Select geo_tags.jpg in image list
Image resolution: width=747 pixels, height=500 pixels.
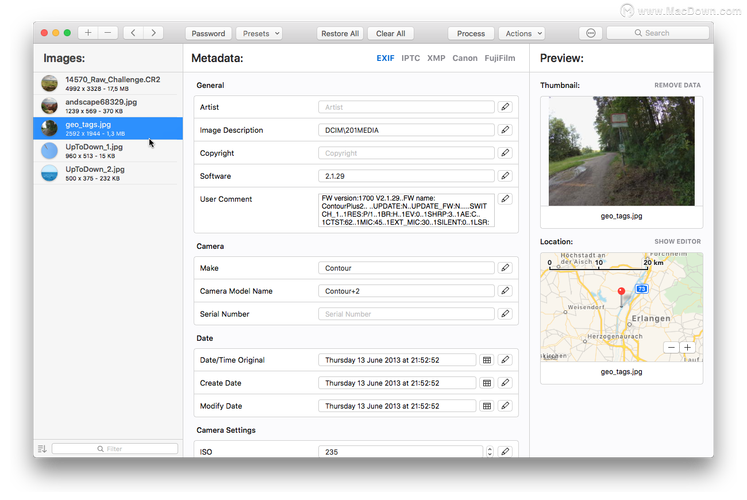(x=108, y=128)
